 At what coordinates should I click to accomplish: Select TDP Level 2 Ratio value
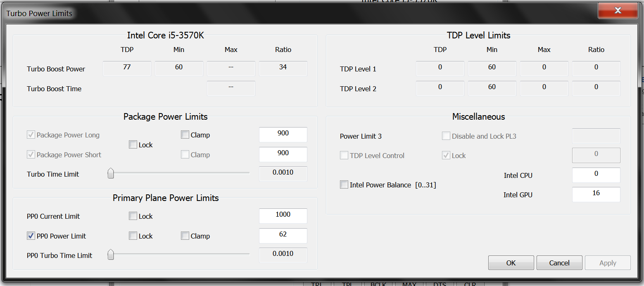(596, 88)
